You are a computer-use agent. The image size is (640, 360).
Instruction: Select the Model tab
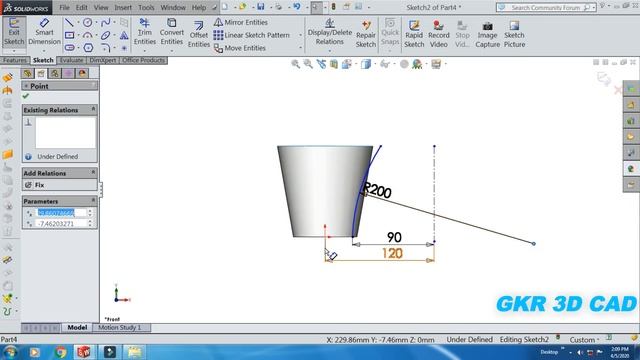pos(77,327)
